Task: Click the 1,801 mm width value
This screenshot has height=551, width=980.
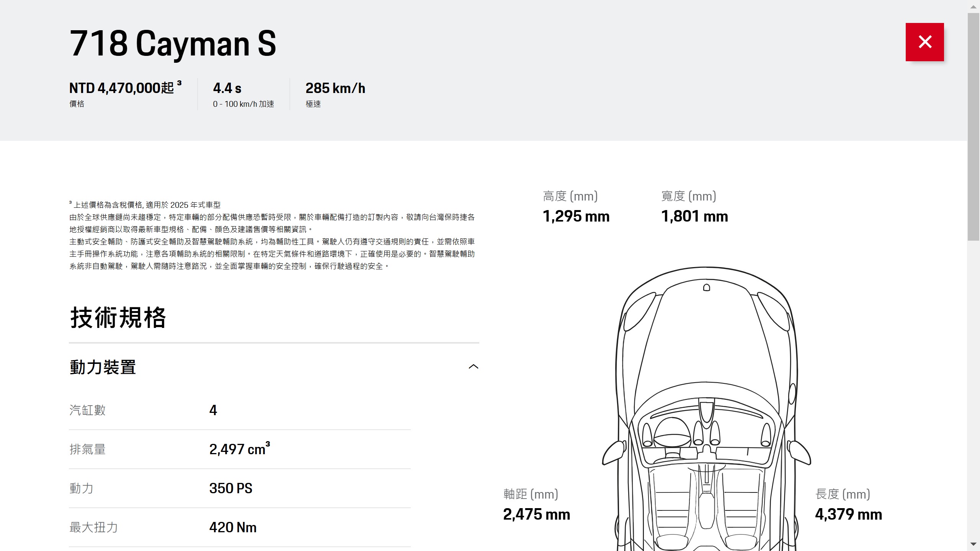Action: point(694,216)
